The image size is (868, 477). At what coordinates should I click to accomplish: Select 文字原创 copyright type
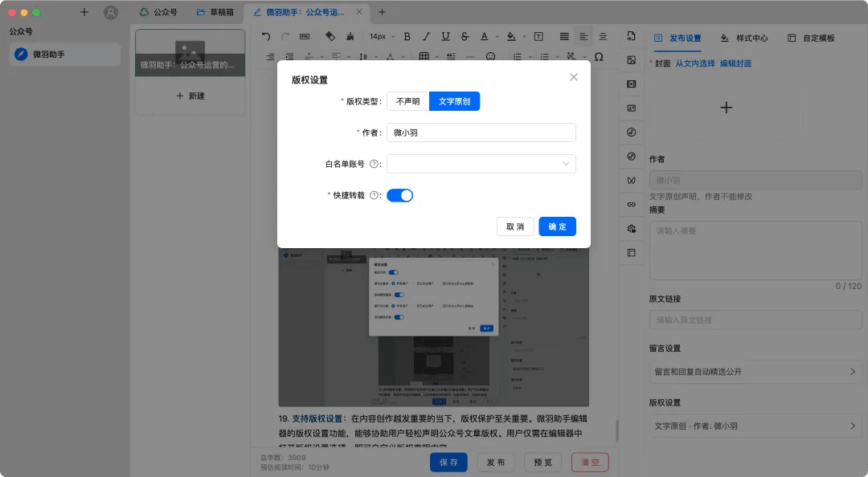tap(454, 101)
